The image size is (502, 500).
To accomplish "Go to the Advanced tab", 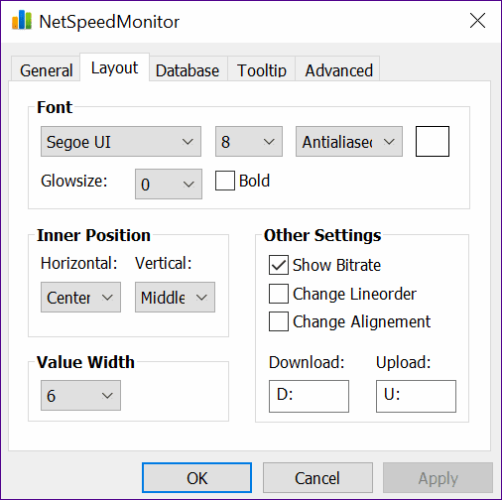I will (x=339, y=70).
